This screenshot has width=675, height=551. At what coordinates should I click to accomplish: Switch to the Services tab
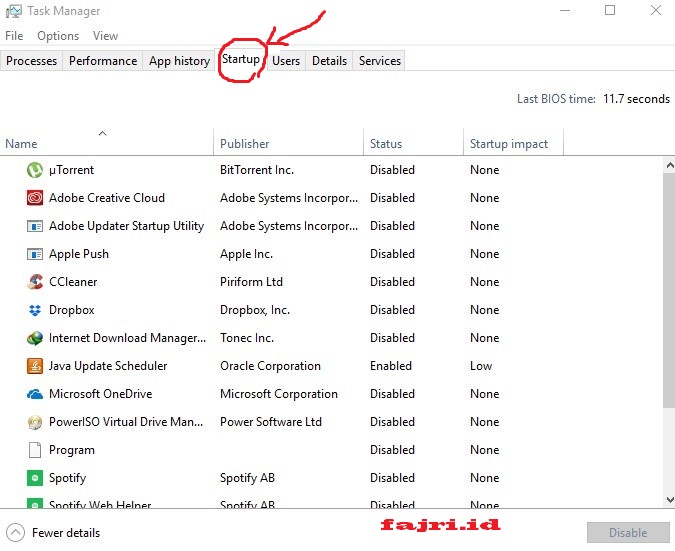380,61
